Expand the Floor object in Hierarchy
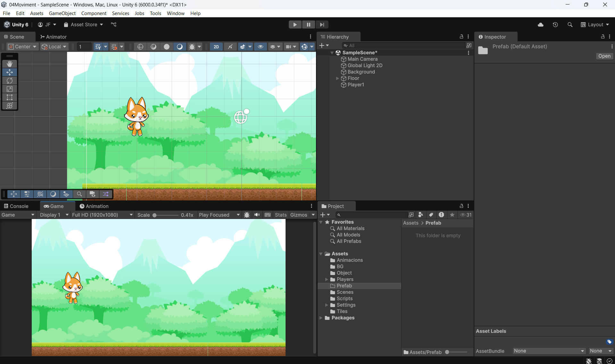Viewport: 615px width, 364px height. pos(337,78)
